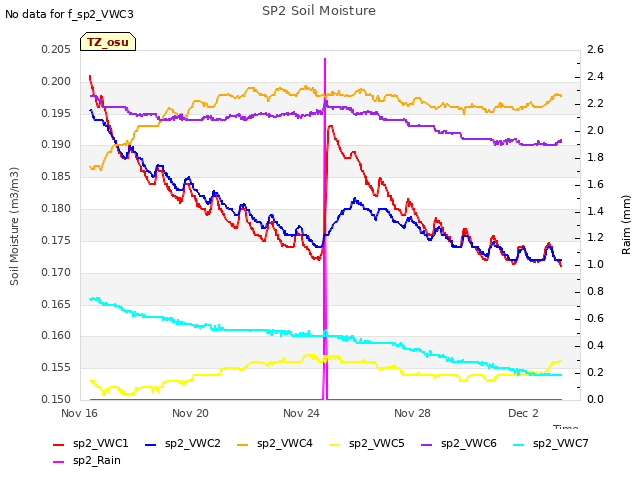
Task: Toggle the sp2_VWC6 legend entry
Action: click(x=459, y=443)
